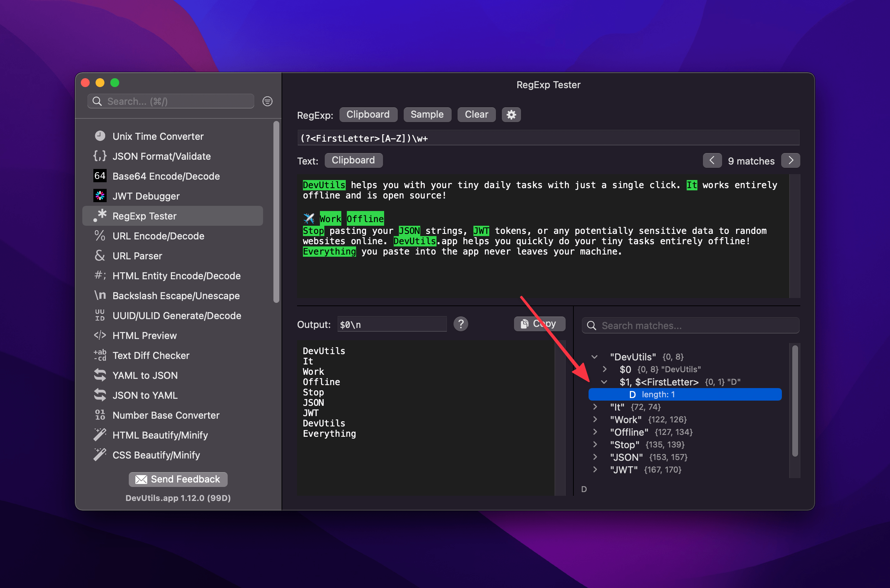Click the list icon beside the sidebar search
Screen dimensions: 890x588
(x=267, y=101)
